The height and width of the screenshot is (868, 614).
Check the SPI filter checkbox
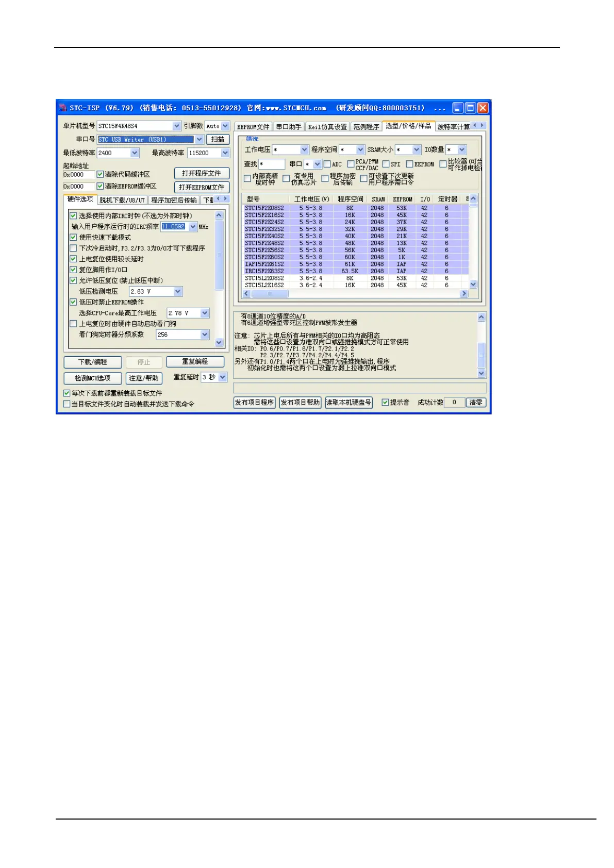(x=386, y=164)
